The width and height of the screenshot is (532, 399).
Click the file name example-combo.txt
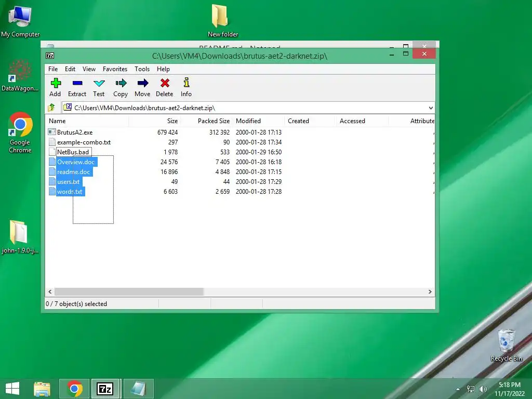pos(84,142)
